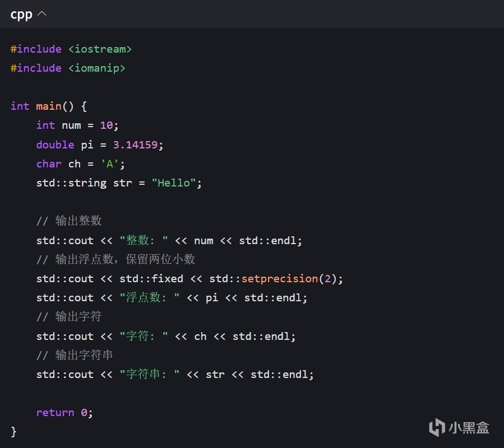The height and width of the screenshot is (448, 504).
Task: Click the setprecision function call
Action: click(279, 279)
